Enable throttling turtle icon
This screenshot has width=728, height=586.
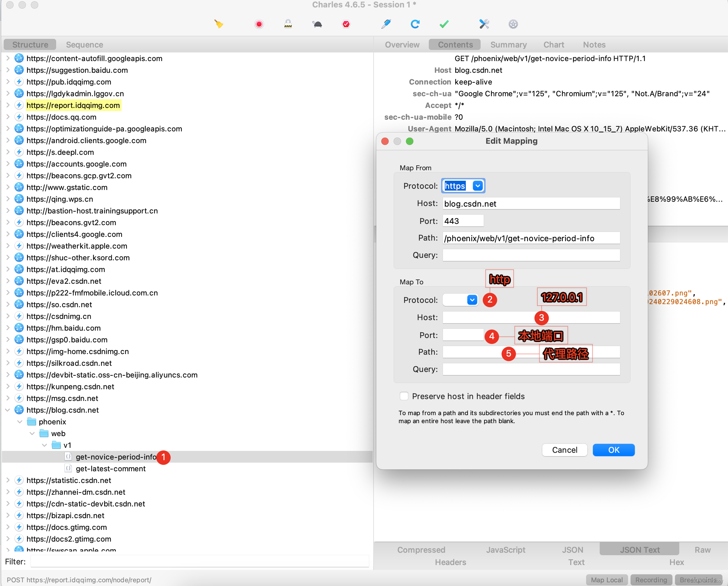click(317, 24)
